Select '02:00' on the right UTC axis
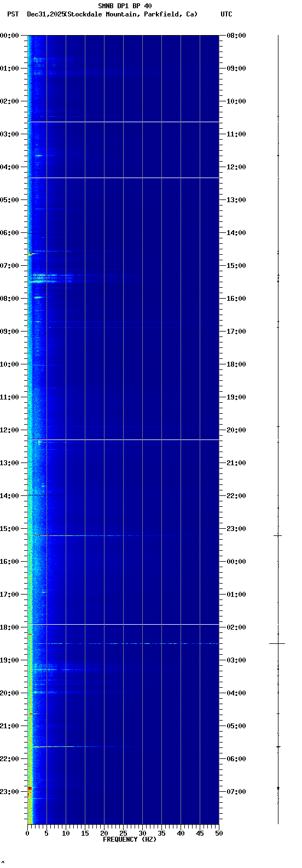This screenshot has height=868, width=302. 236,627
